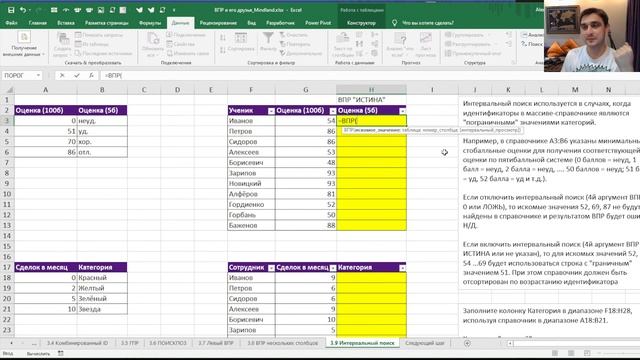Open filter dropdown for Оценка (5б) in H2
This screenshot has width=640, height=360.
click(402, 111)
